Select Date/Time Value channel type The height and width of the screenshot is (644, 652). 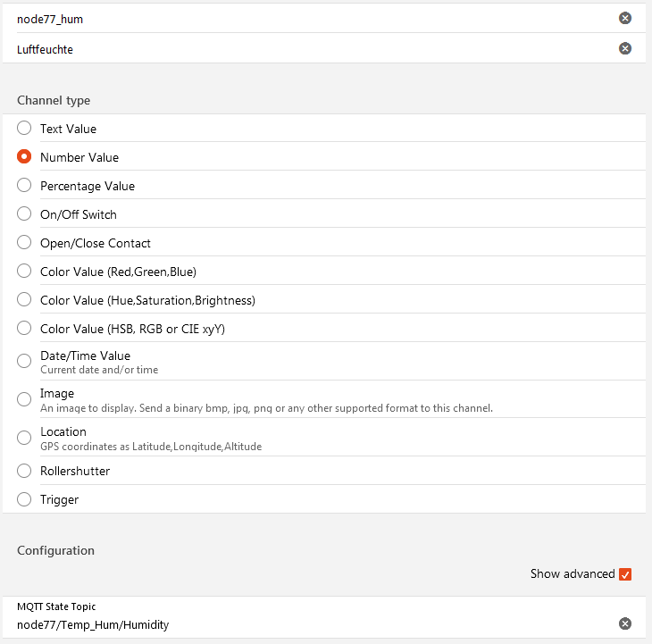coord(24,361)
